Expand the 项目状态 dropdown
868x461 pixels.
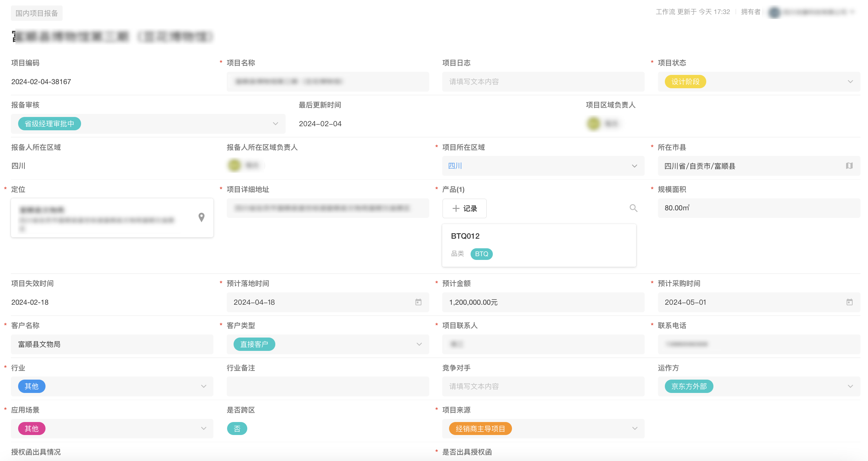click(850, 82)
